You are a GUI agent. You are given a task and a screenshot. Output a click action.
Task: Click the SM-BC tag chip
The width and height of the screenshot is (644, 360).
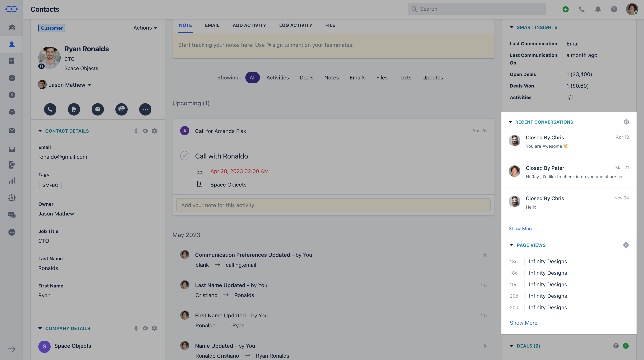click(x=50, y=185)
